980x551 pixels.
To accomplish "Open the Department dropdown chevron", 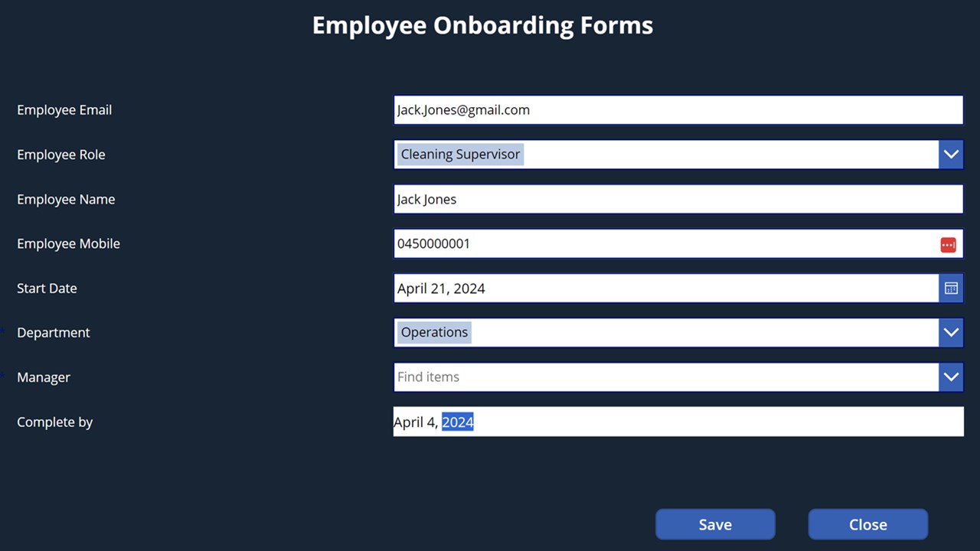I will (x=951, y=333).
